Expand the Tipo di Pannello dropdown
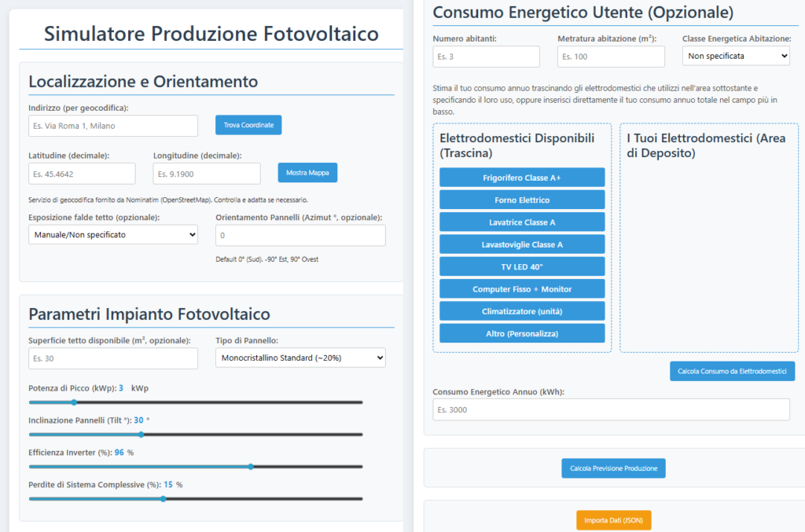Viewport: 805px width, 532px height. coord(300,358)
